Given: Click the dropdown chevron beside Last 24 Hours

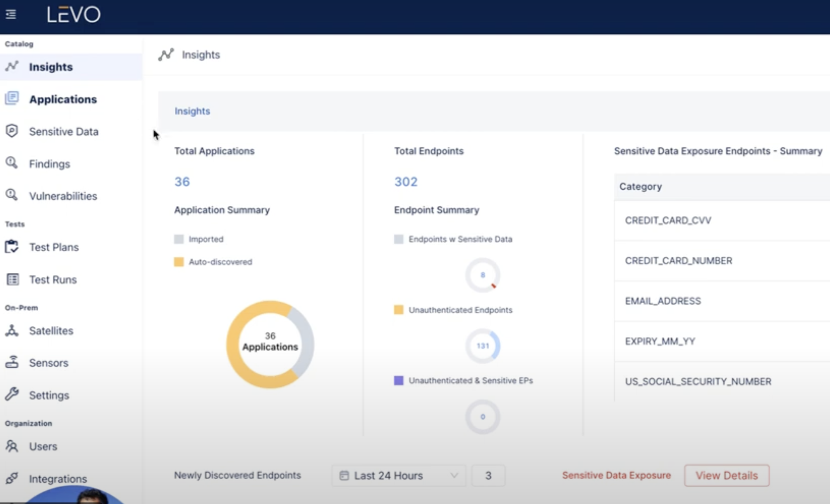Looking at the screenshot, I should (454, 475).
